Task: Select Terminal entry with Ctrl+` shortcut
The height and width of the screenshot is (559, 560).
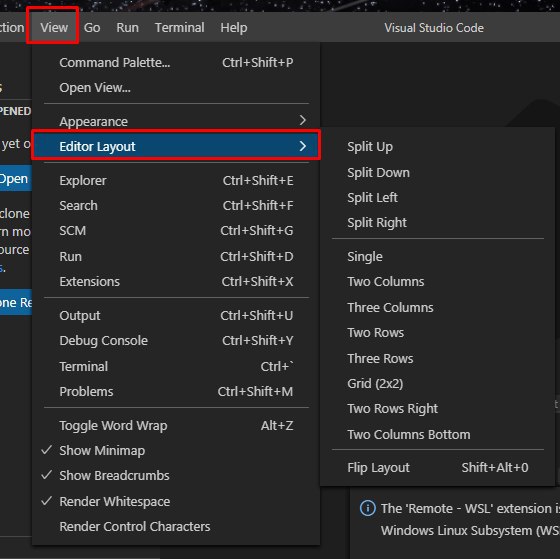Action: tap(176, 366)
